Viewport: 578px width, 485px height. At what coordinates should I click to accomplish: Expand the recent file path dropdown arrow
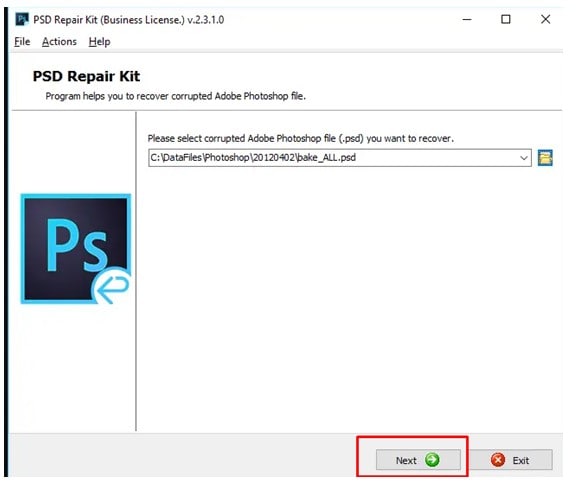tap(523, 158)
